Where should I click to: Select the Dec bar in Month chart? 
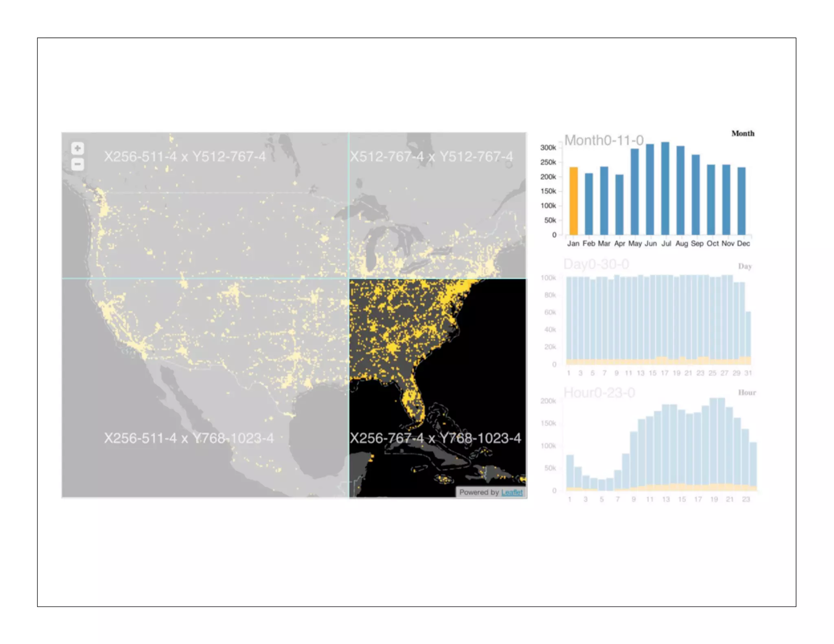point(742,201)
